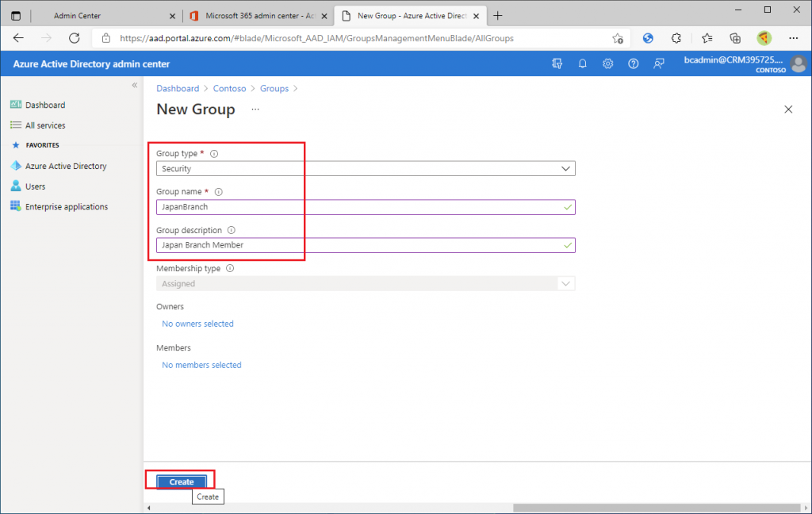Open the Collections icon
Viewport: 812px width, 514px height.
(735, 38)
